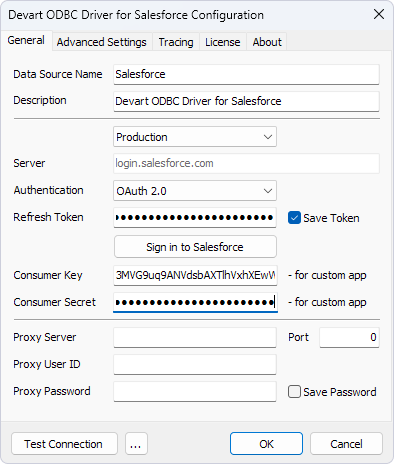Click the Cancel button
The width and height of the screenshot is (394, 464).
(x=346, y=444)
